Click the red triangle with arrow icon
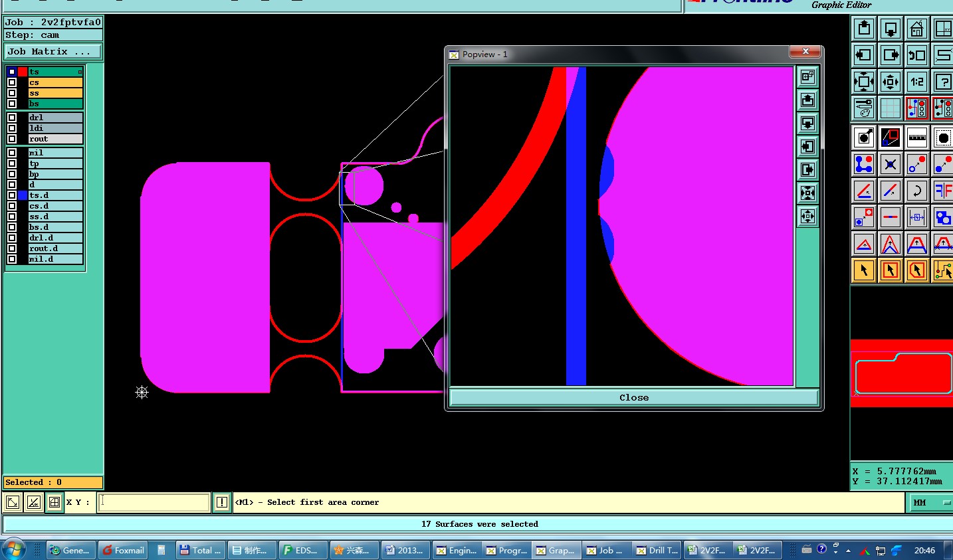This screenshot has width=953, height=560. point(864,244)
